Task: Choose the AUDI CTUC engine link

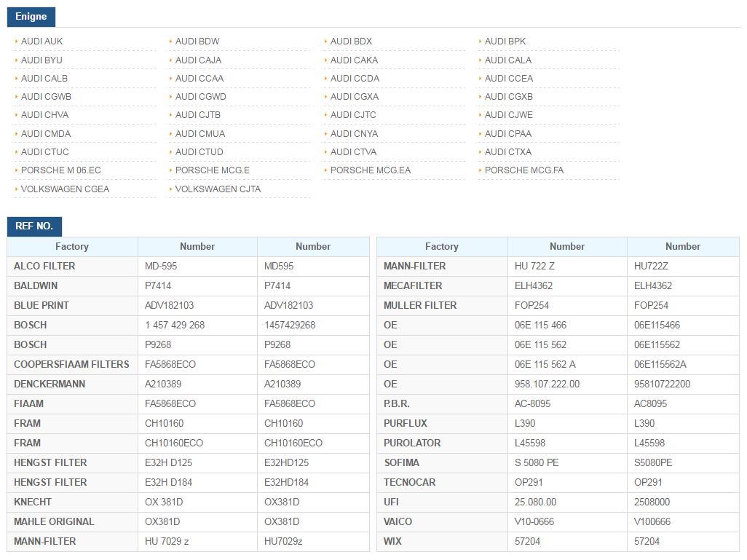Action: (x=45, y=152)
